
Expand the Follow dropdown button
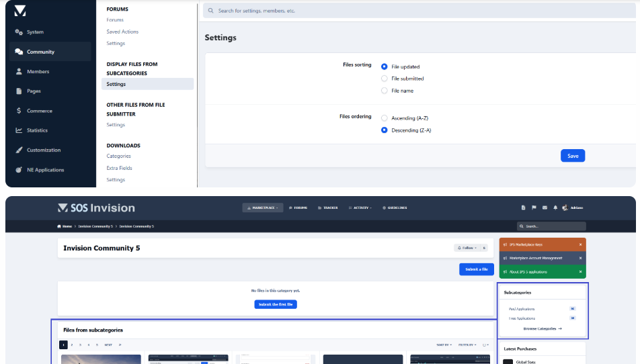click(x=469, y=248)
